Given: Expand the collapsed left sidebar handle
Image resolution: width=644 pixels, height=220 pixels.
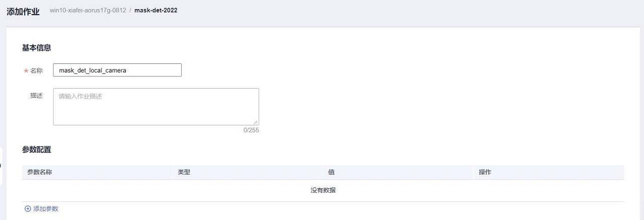Looking at the screenshot, I should point(1,166).
